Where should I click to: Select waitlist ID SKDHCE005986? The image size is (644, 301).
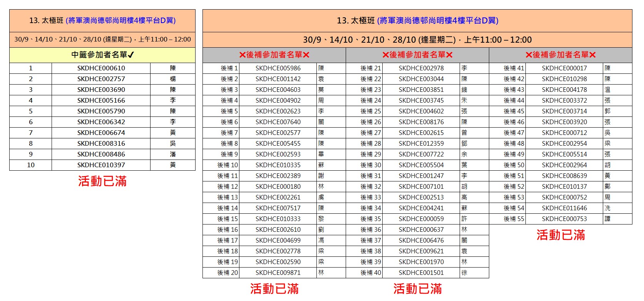coord(278,68)
